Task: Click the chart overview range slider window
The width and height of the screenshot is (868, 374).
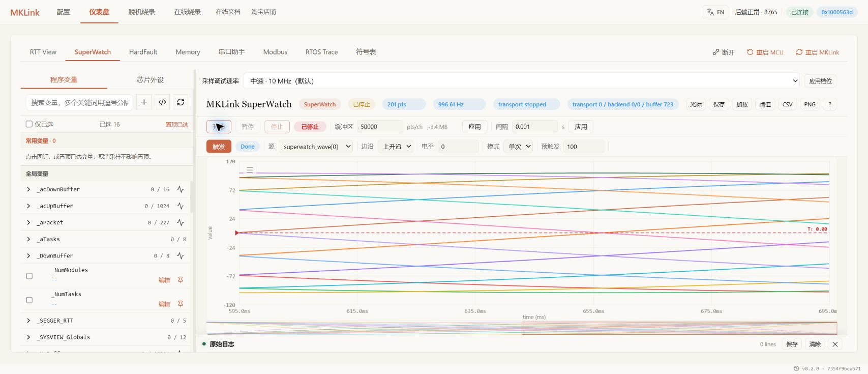Action: click(679, 328)
